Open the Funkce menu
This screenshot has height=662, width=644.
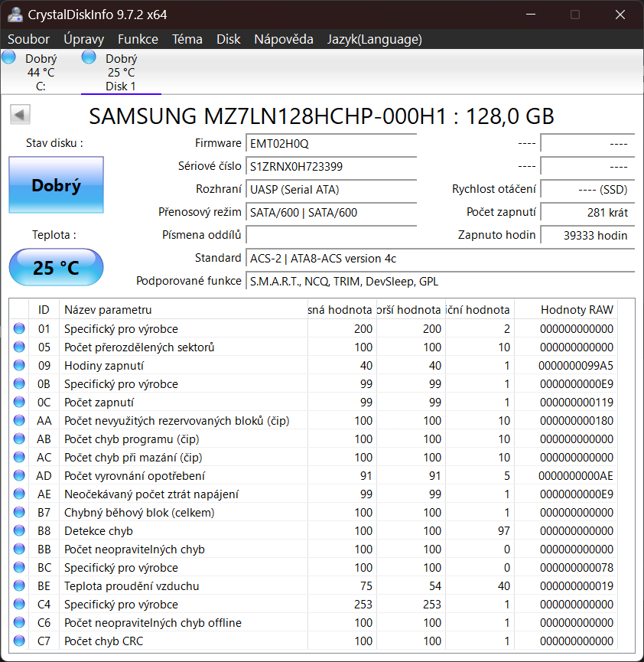[138, 39]
